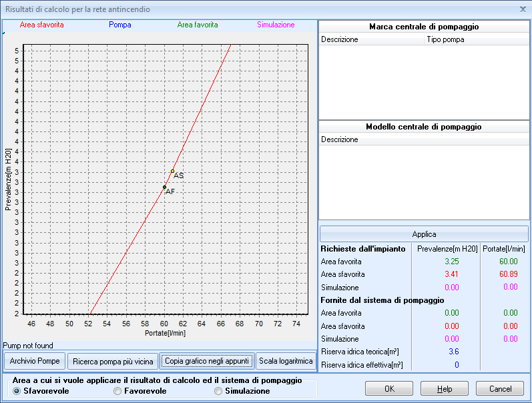Click Descrizione header under Marca centrale

coord(340,39)
